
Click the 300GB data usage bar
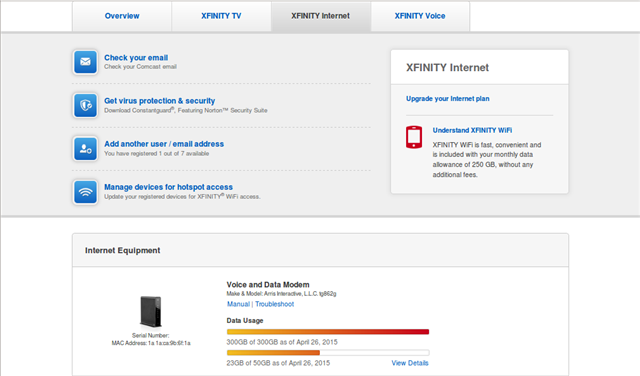[328, 332]
